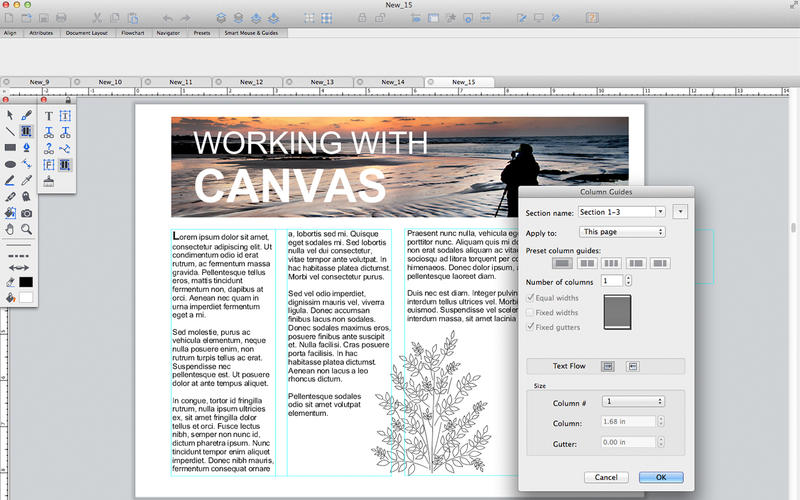800x500 pixels.
Task: Toggle the Equal widths checkbox
Action: pyautogui.click(x=530, y=297)
